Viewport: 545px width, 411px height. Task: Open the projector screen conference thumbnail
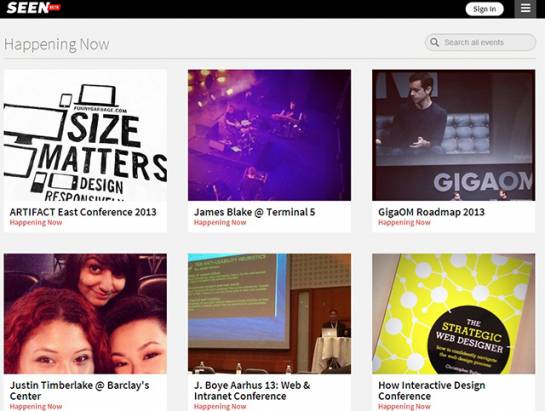coord(269,314)
